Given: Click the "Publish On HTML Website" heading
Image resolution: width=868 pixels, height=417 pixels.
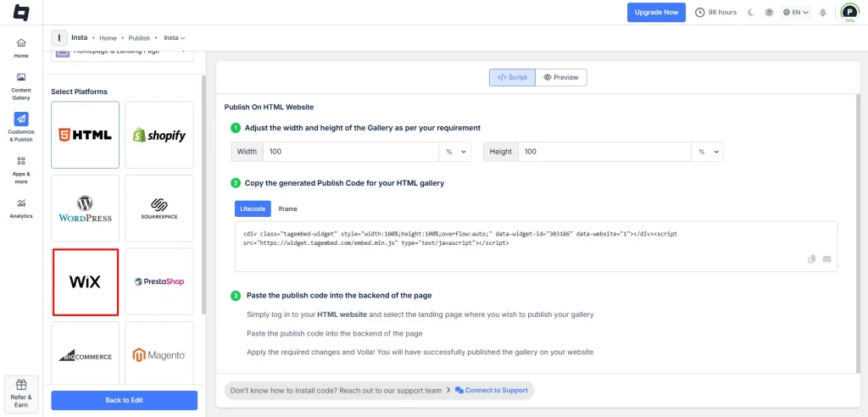Looking at the screenshot, I should point(269,107).
